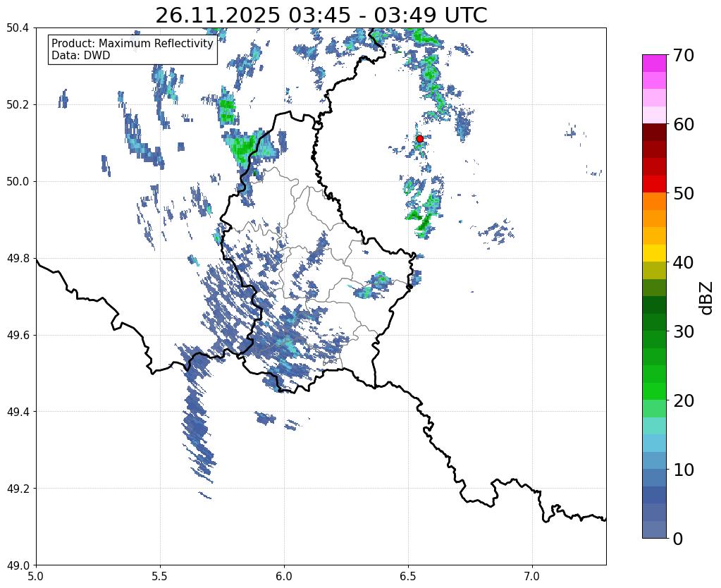Click the latitude label 49.8
Image resolution: width=721 pixels, height=588 pixels.
coord(18,259)
